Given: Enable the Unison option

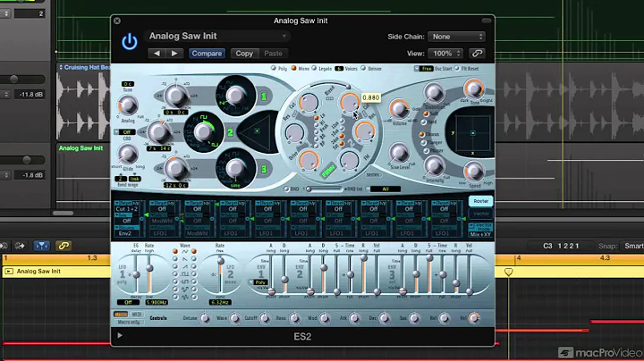Looking at the screenshot, I should (363, 69).
